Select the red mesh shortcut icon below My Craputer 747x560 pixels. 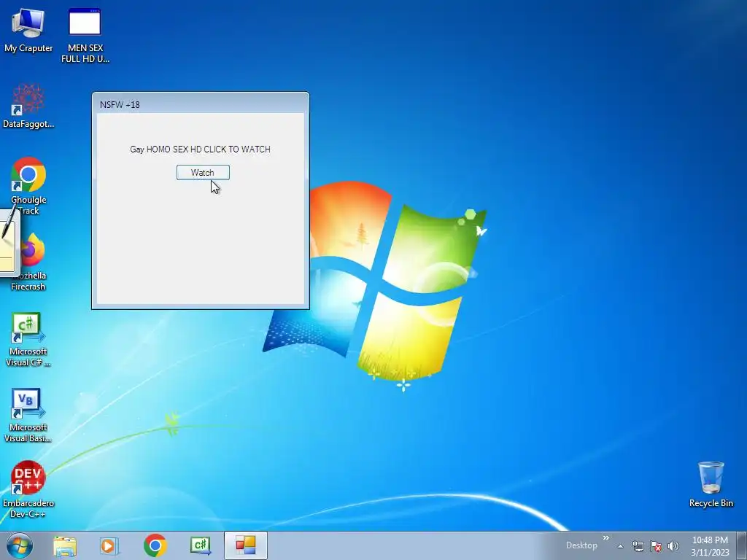tap(28, 106)
